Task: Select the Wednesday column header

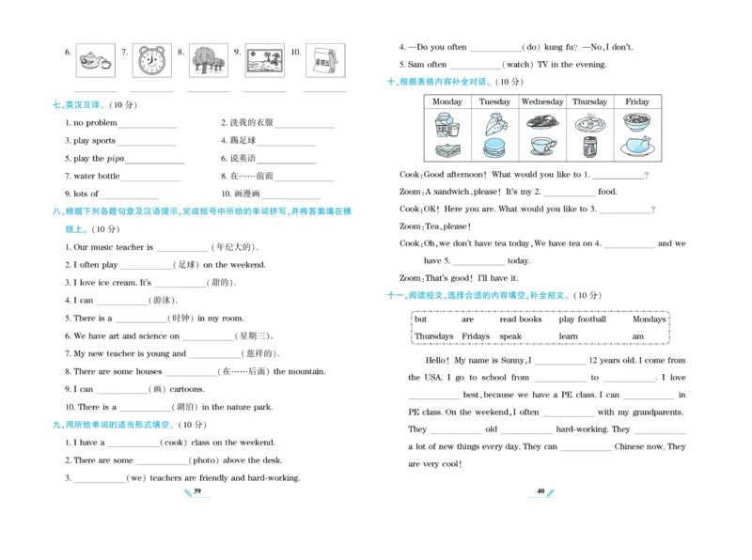Action: tap(542, 101)
